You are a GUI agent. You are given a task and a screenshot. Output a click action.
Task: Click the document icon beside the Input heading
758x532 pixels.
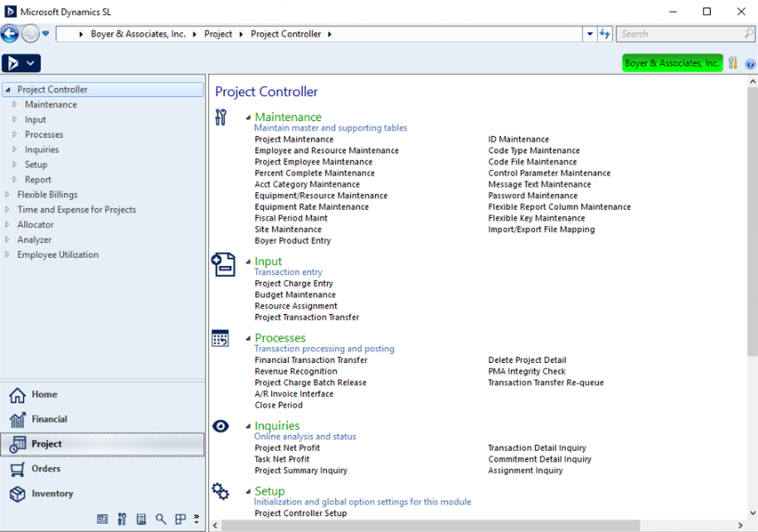click(x=223, y=265)
